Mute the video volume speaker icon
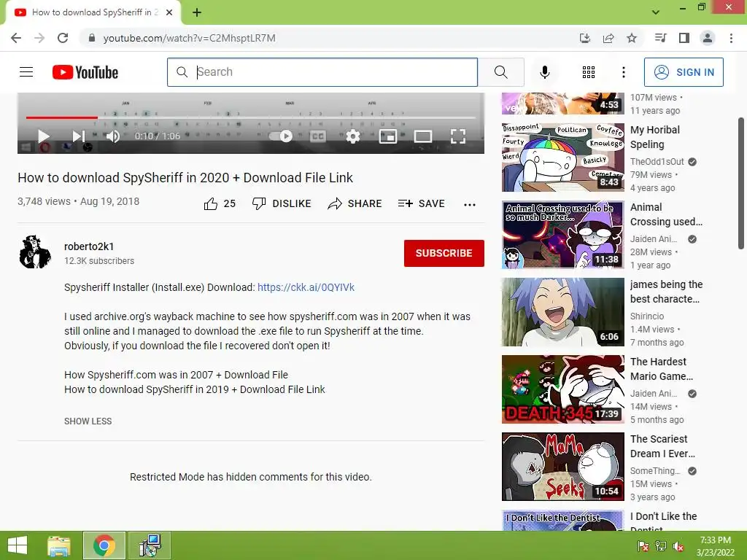Image resolution: width=747 pixels, height=560 pixels. (x=113, y=136)
